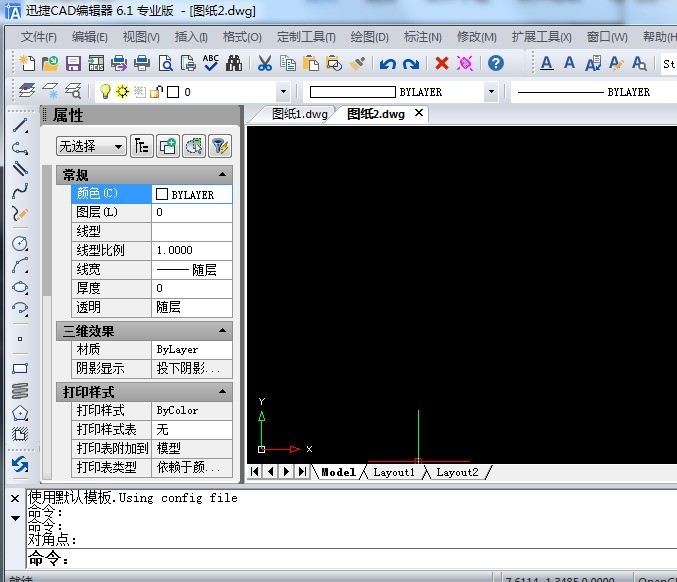Collapse the 打印样式 section
Image resolution: width=677 pixels, height=582 pixels.
223,392
